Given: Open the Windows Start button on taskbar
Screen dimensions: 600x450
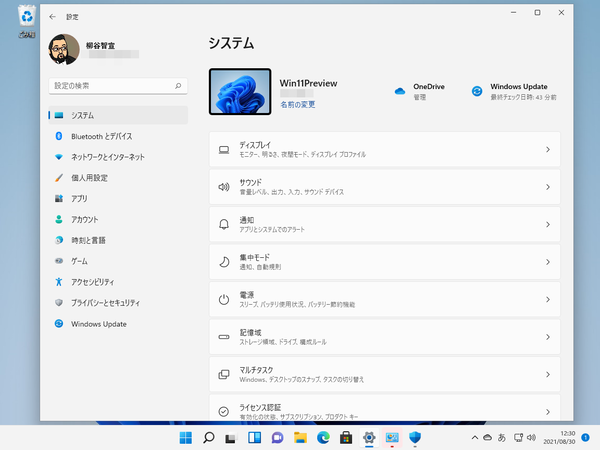Looking at the screenshot, I should [x=185, y=438].
